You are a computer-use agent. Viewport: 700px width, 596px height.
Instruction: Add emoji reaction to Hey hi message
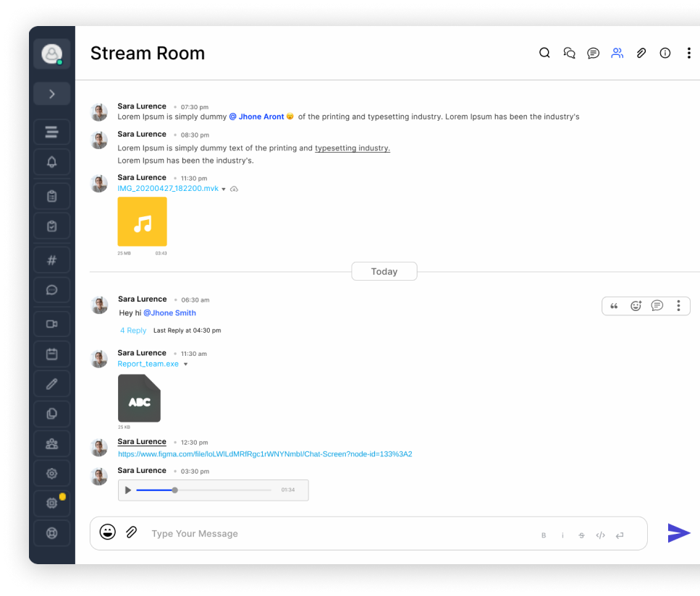click(636, 306)
